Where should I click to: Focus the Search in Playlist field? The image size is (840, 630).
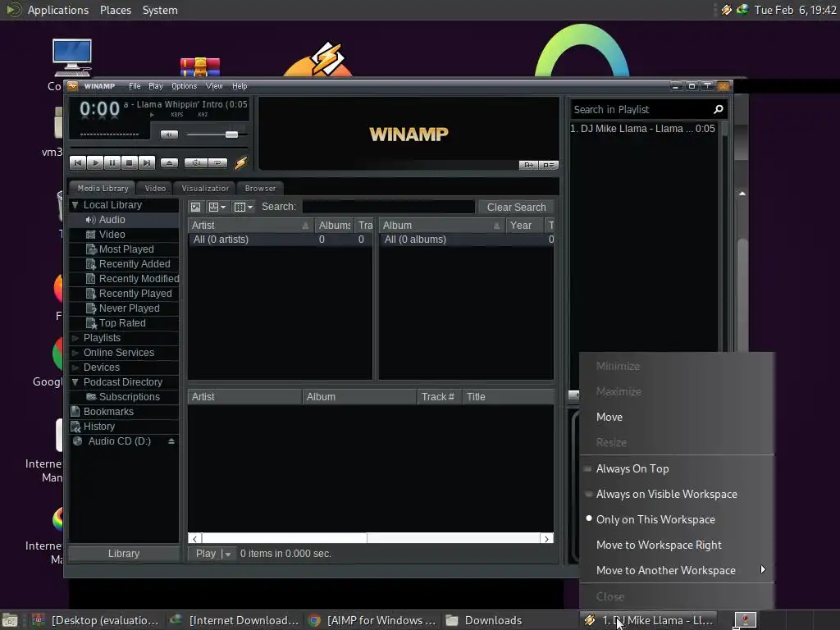(642, 109)
